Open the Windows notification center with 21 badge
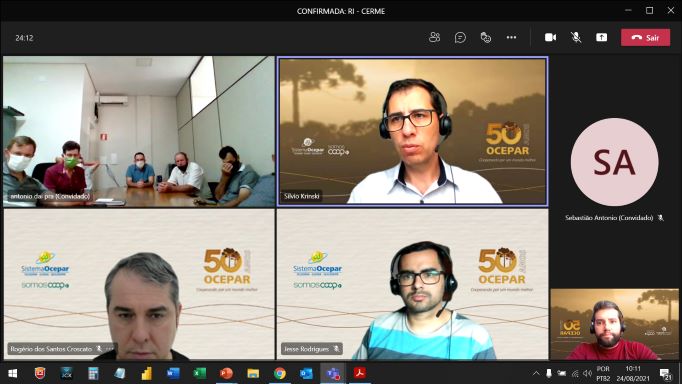 (665, 374)
